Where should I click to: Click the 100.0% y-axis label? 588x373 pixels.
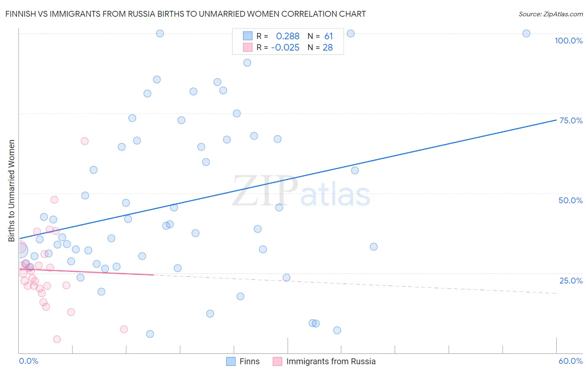568,41
